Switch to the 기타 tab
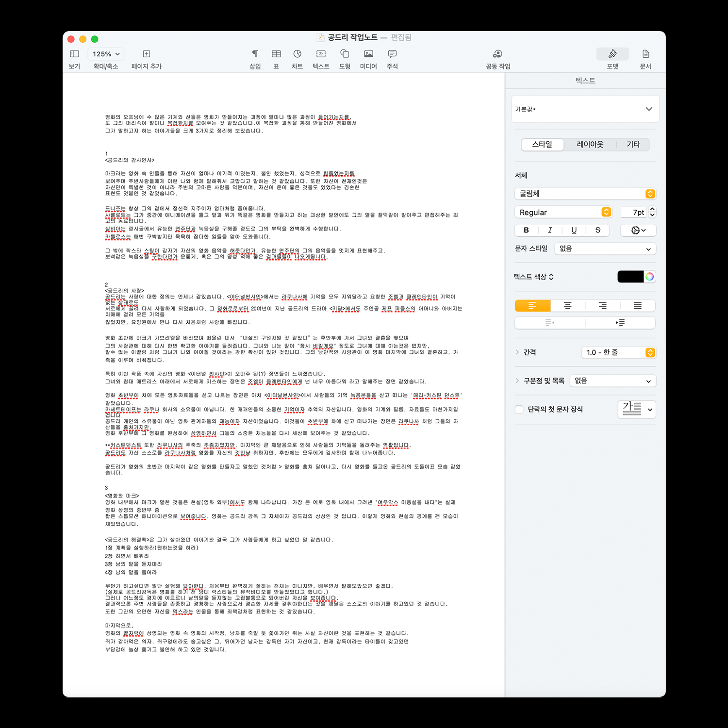The height and width of the screenshot is (728, 728). click(x=633, y=144)
